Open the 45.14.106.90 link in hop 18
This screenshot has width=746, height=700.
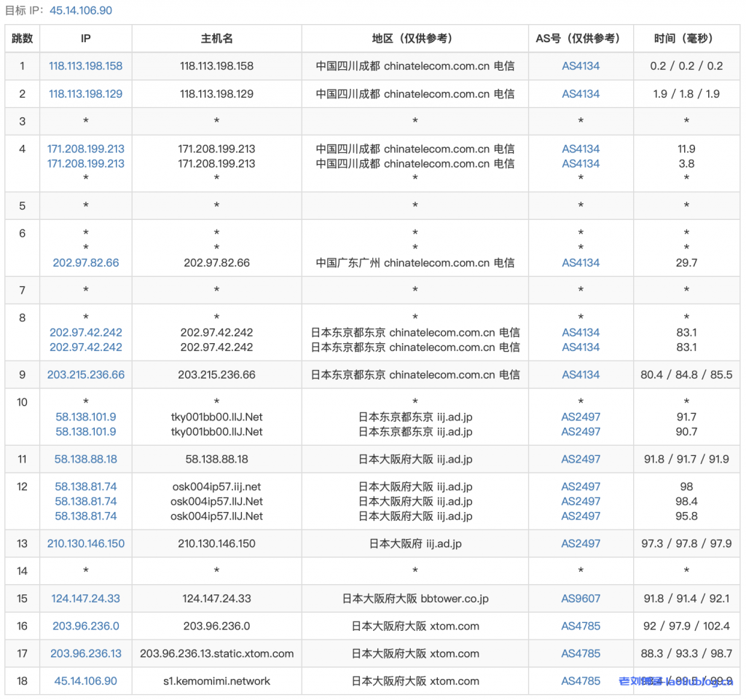86,681
